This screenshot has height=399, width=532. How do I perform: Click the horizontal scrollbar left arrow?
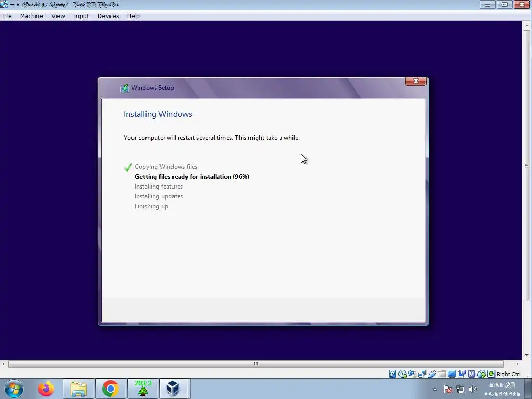click(x=3, y=364)
